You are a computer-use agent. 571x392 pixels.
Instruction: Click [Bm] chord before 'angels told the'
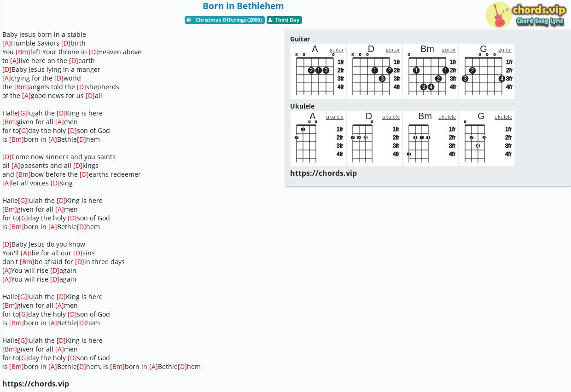point(22,87)
